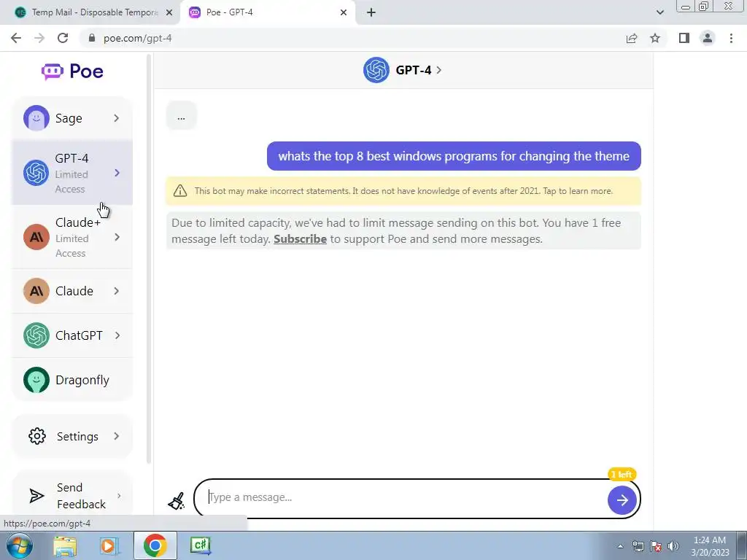
Task: Click the Subscribe link
Action: click(x=300, y=239)
